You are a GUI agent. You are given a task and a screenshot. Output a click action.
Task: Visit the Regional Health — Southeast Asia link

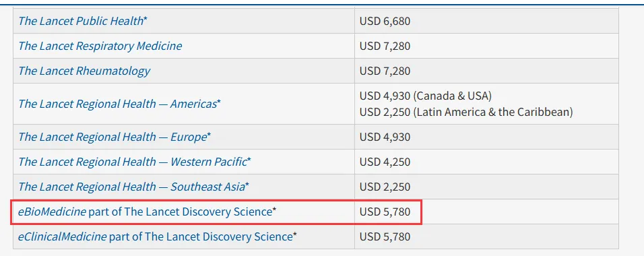[x=131, y=187]
